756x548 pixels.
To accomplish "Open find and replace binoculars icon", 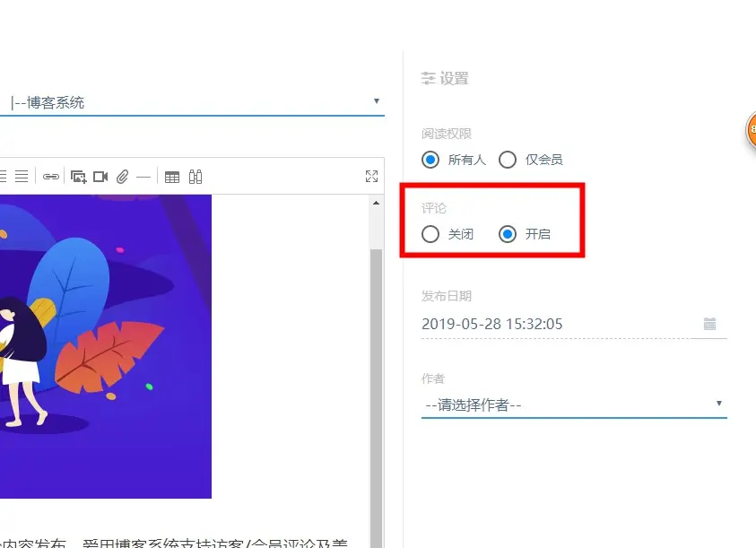I will pos(196,177).
